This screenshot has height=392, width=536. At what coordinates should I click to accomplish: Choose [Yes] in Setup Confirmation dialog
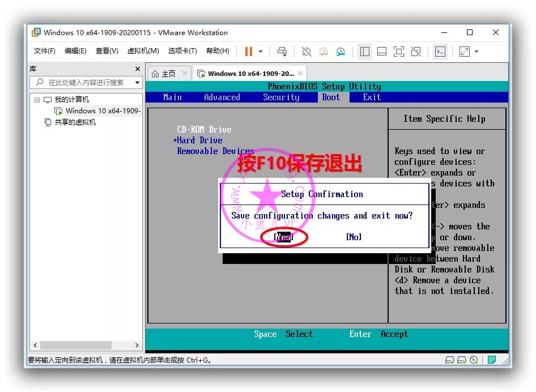283,237
